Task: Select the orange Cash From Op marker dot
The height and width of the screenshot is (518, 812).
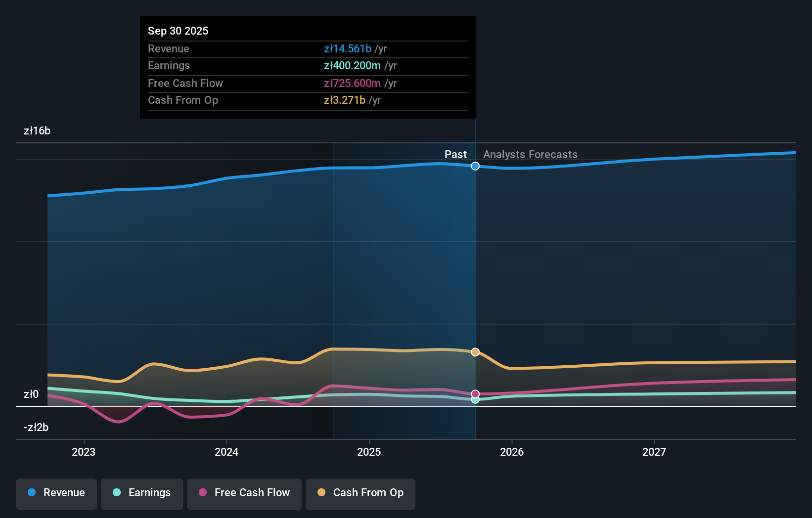Action: coord(475,351)
